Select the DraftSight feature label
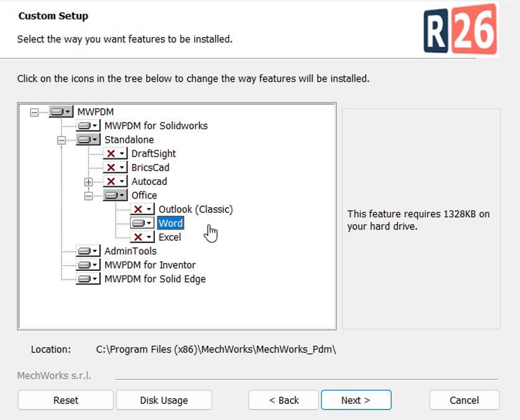 pos(154,153)
